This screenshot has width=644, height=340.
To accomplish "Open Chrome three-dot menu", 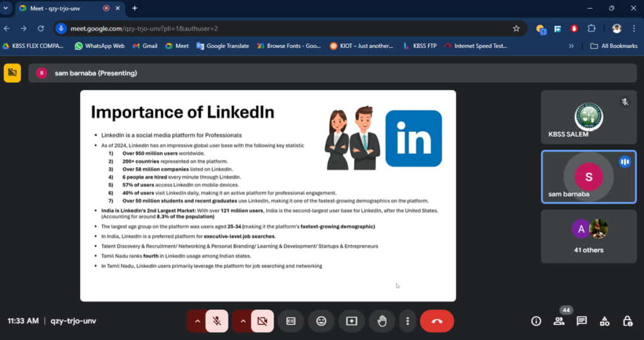I will click(634, 29).
